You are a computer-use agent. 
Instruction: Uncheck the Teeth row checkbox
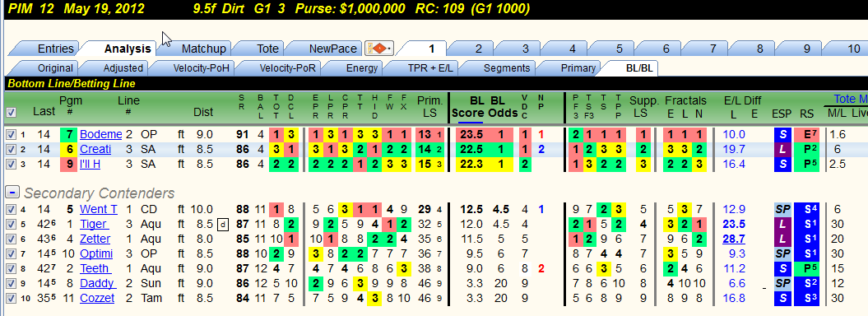11,269
